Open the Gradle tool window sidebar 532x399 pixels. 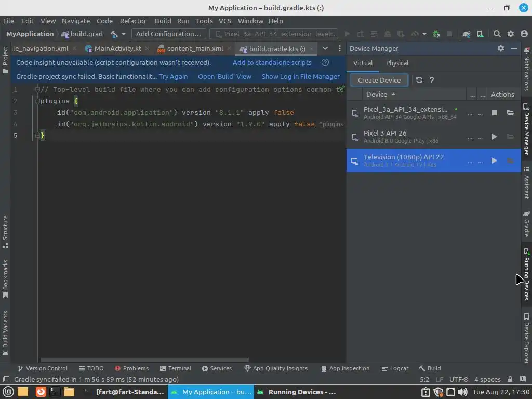click(527, 224)
